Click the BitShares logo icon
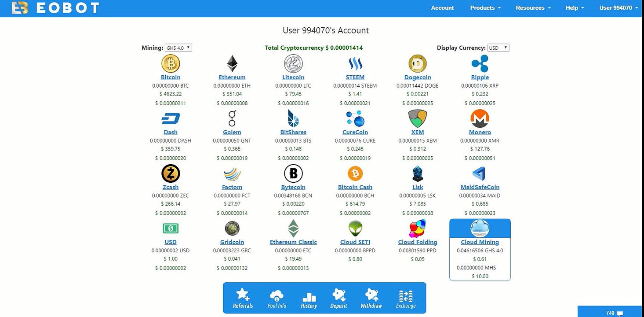Viewport: 644px width, 317px height. [293, 119]
